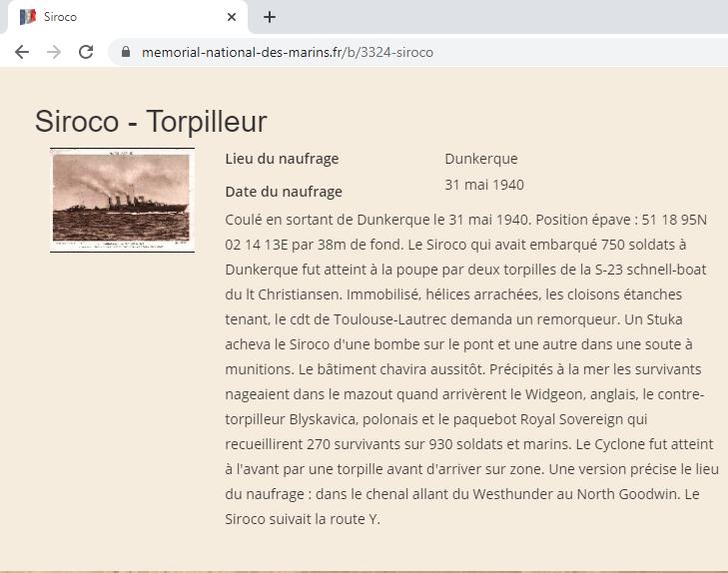Close the Siroco tab

pos(232,17)
